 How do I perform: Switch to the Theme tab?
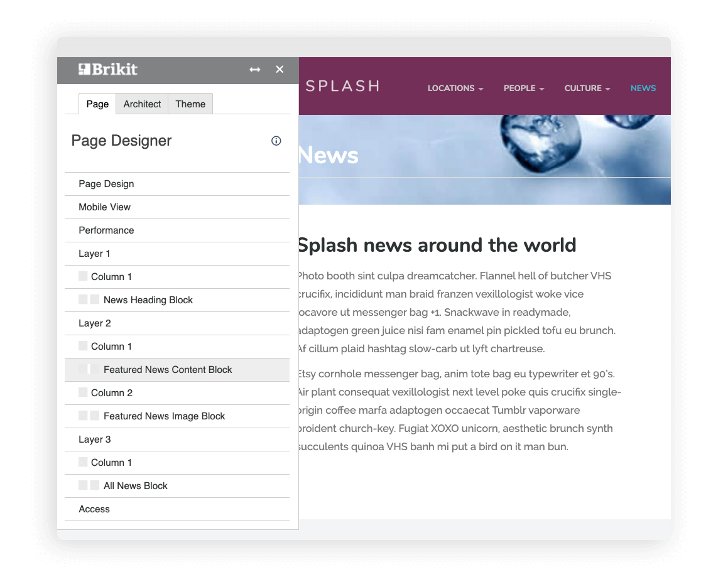pos(190,104)
